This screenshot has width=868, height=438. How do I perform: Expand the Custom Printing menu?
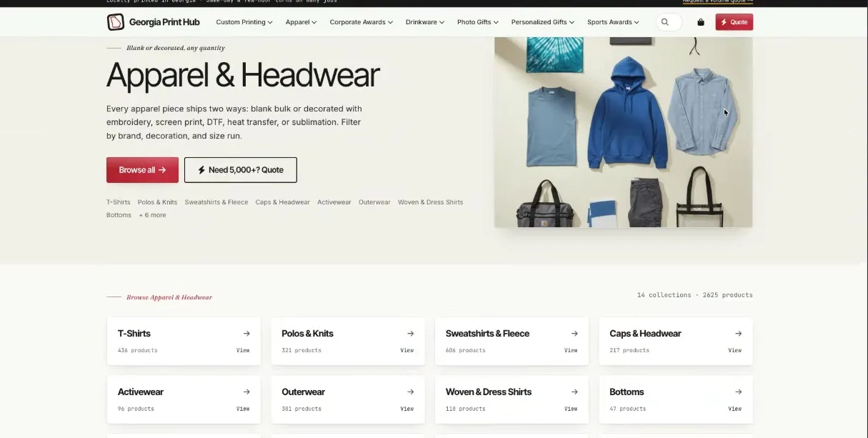click(244, 22)
